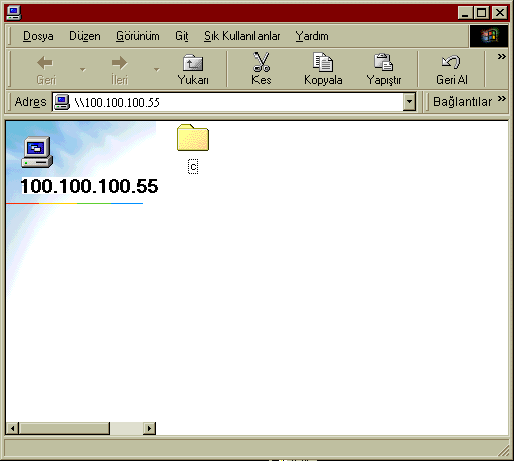Image resolution: width=514 pixels, height=461 pixels.
Task: Open the Görünüm menu
Action: tap(138, 36)
